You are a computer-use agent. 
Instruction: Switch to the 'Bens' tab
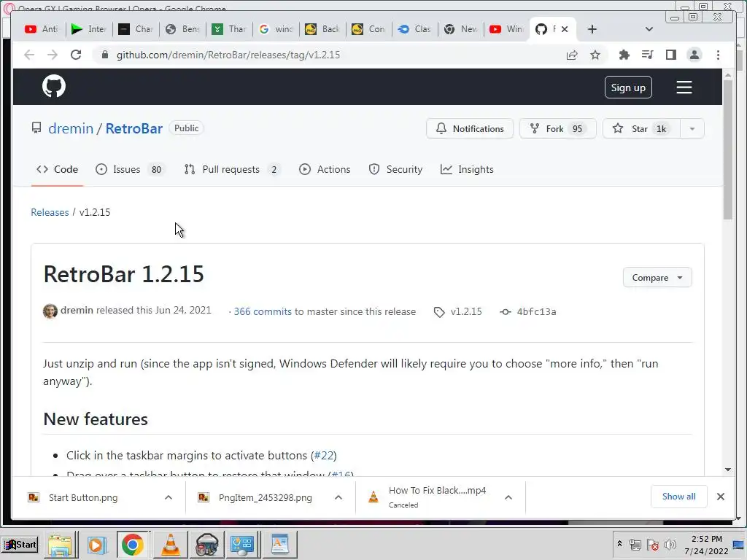click(x=182, y=29)
